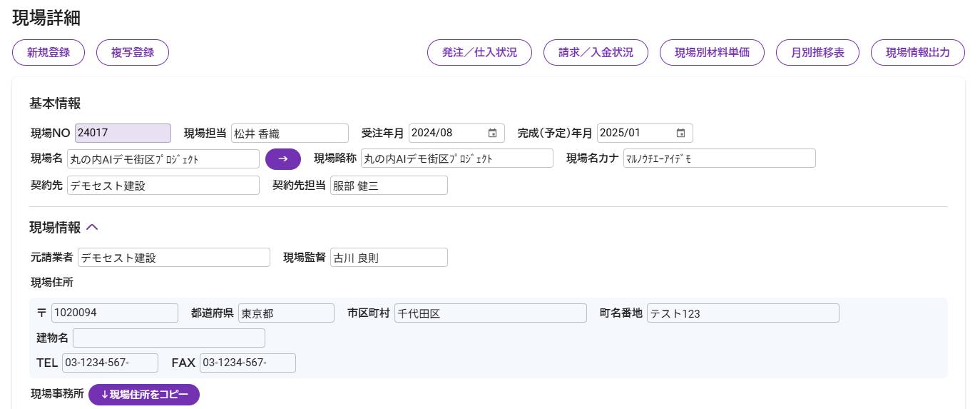The image size is (980, 409).
Task: Open calendar picker for 完成(予定)年月
Action: [680, 133]
